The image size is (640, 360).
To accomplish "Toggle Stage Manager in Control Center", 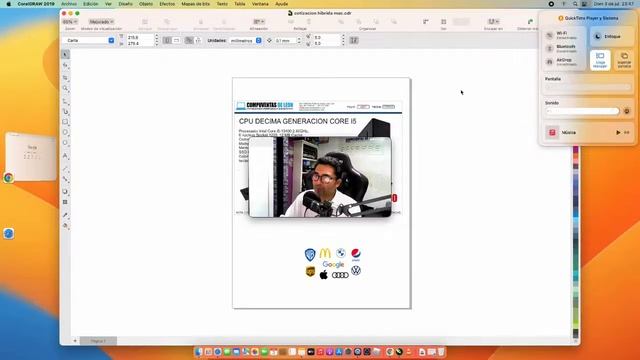I will pyautogui.click(x=600, y=60).
